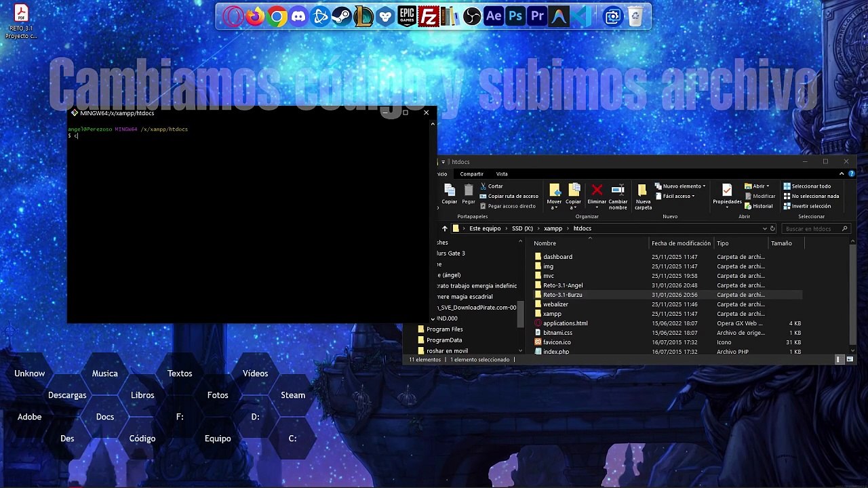Click Cambiar nombre in the ribbon
The width and height of the screenshot is (868, 488).
(618, 197)
